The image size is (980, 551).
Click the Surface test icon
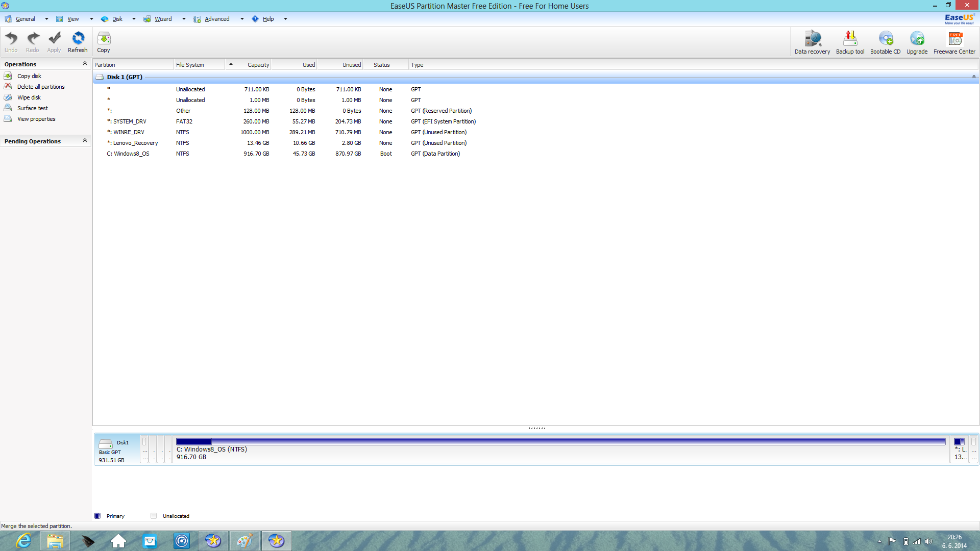pos(8,108)
